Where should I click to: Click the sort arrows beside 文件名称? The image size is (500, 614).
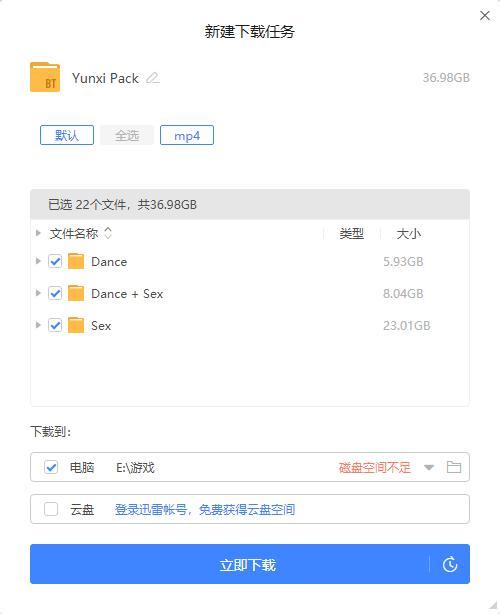pos(108,233)
